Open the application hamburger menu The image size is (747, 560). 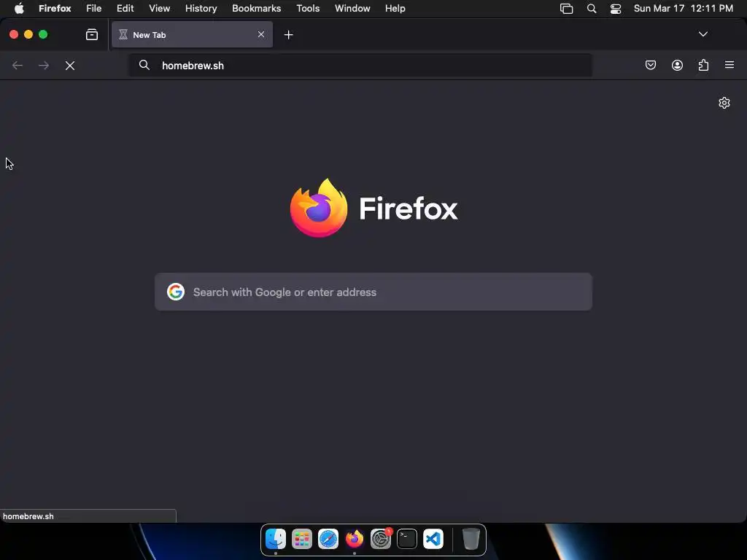pos(729,65)
